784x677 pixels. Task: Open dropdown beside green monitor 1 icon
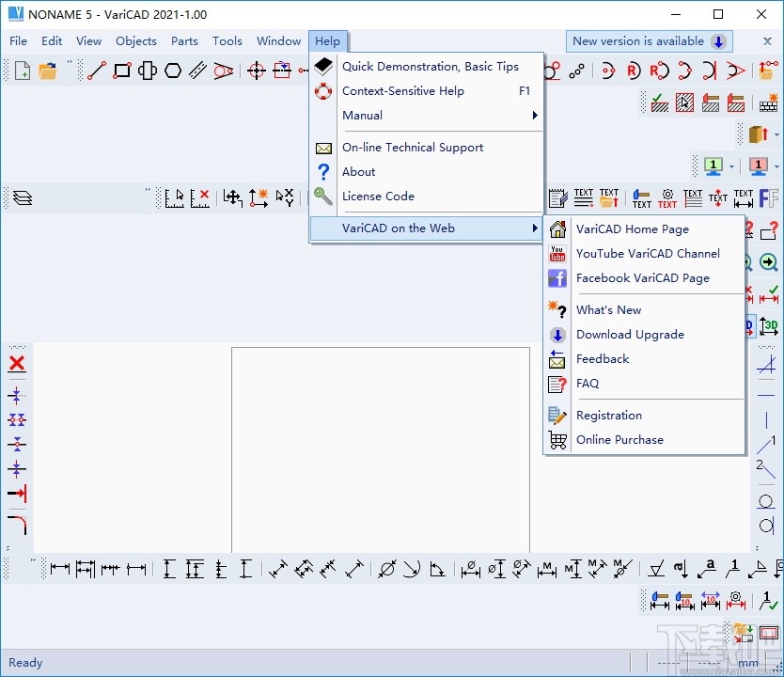(x=731, y=166)
